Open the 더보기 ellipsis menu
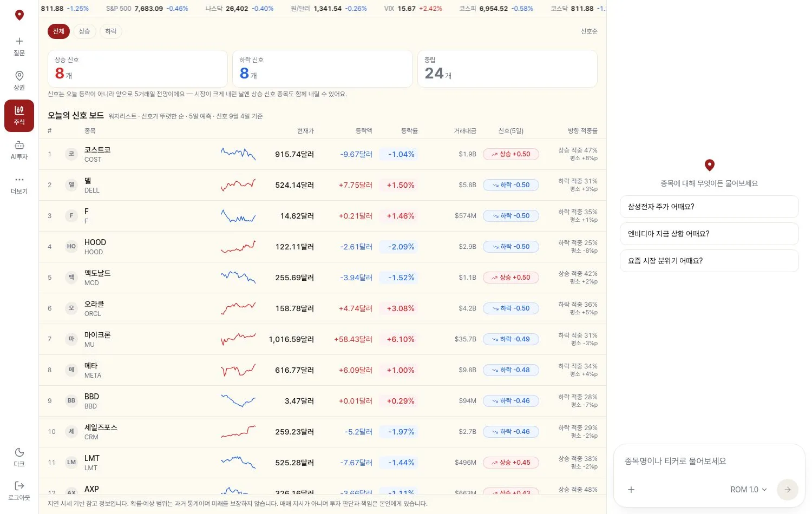The height and width of the screenshot is (514, 812). (19, 180)
